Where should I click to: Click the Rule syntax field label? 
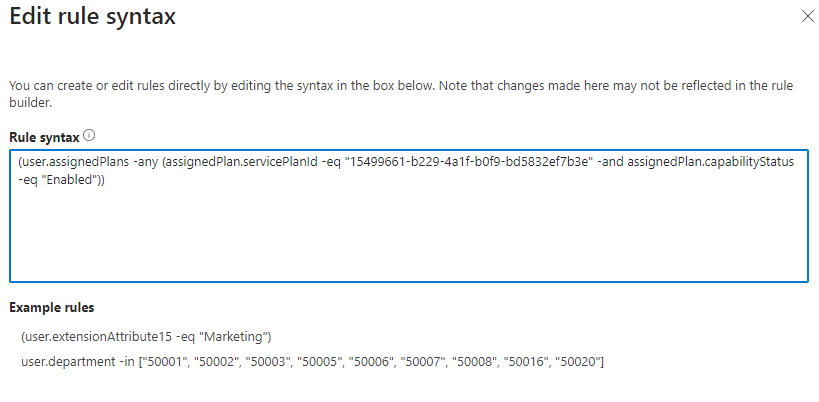coord(44,136)
